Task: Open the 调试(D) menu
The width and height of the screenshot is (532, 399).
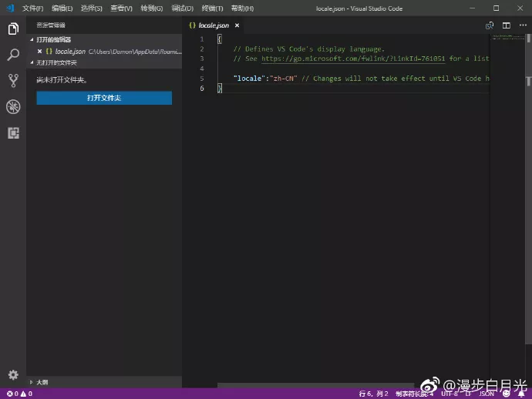Action: pos(182,8)
